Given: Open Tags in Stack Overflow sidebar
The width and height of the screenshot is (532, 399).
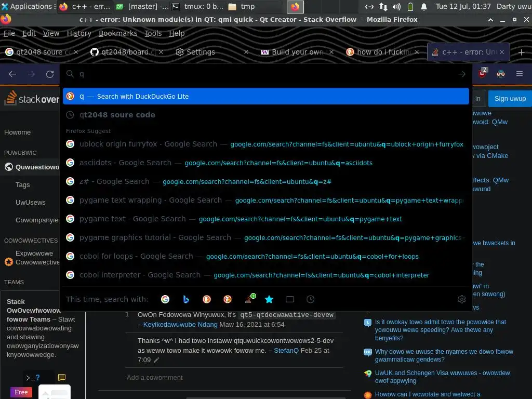Looking at the screenshot, I should coord(23,184).
